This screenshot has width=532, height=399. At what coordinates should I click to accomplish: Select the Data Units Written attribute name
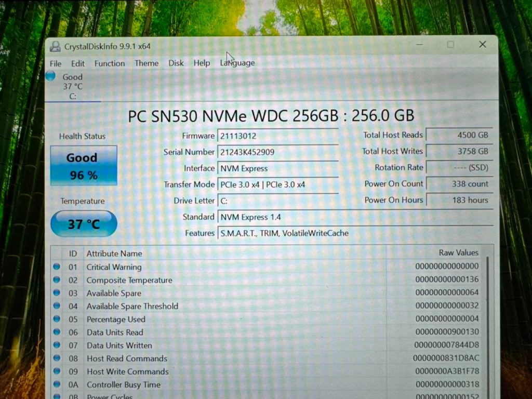click(119, 345)
